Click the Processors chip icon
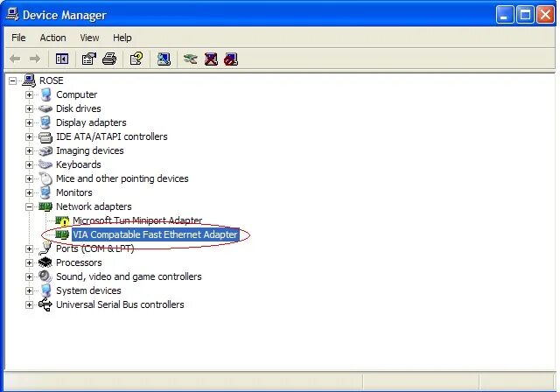 [x=45, y=262]
